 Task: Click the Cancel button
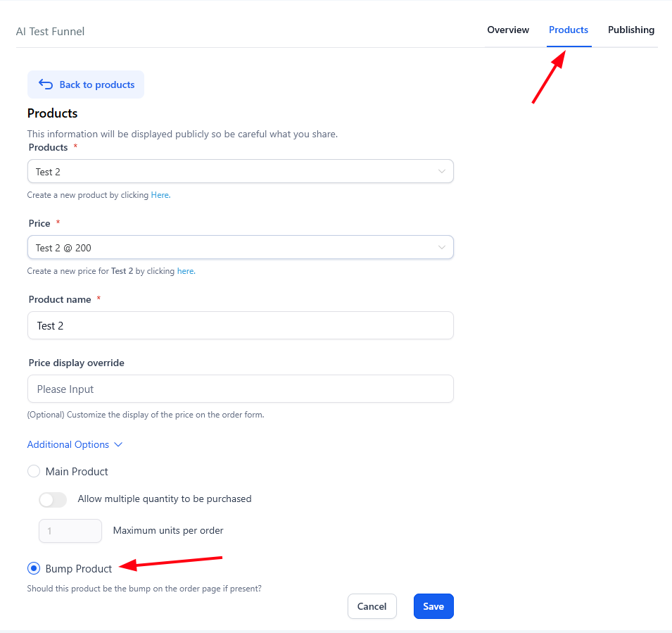[372, 606]
